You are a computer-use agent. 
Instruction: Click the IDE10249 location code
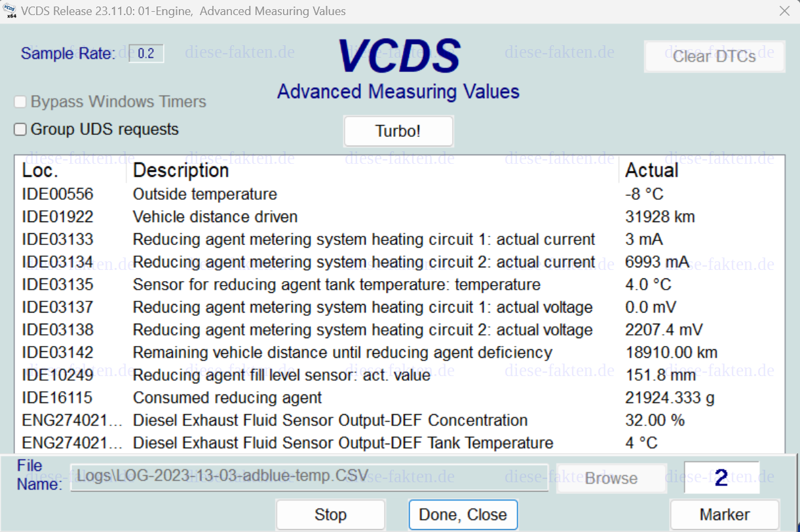point(58,375)
